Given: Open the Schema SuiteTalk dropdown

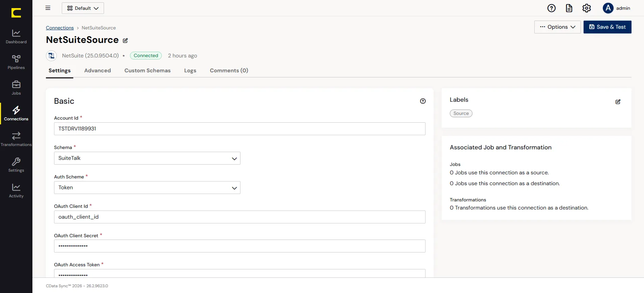Looking at the screenshot, I should (x=147, y=158).
